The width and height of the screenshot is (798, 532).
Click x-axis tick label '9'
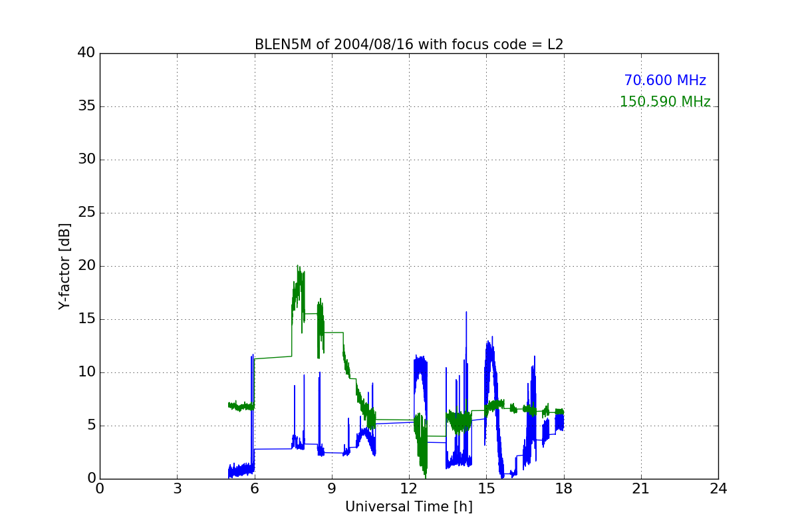click(332, 489)
